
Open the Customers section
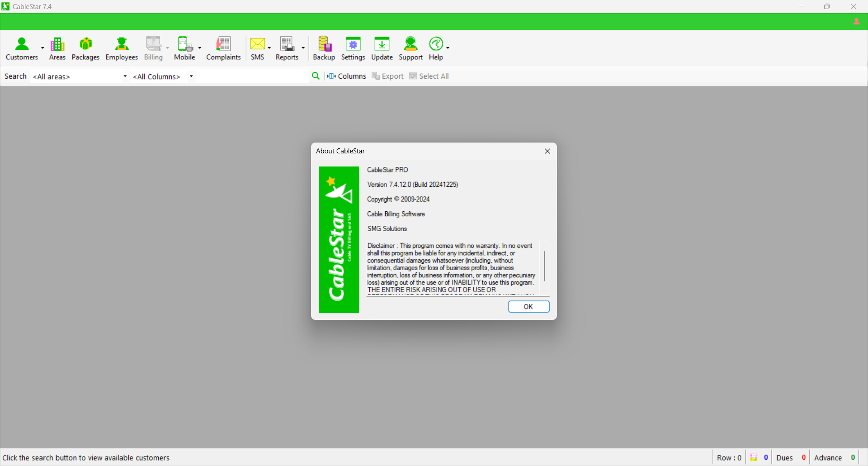click(22, 48)
